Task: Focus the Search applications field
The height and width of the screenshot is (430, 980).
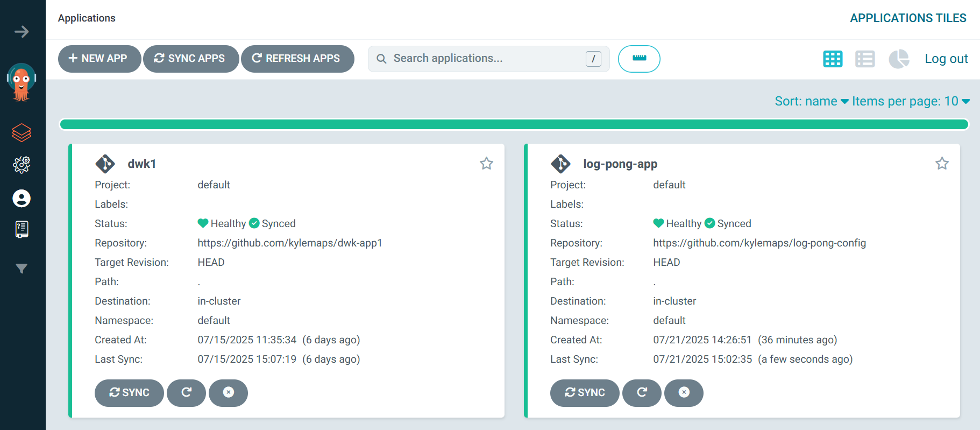Action: [x=488, y=59]
